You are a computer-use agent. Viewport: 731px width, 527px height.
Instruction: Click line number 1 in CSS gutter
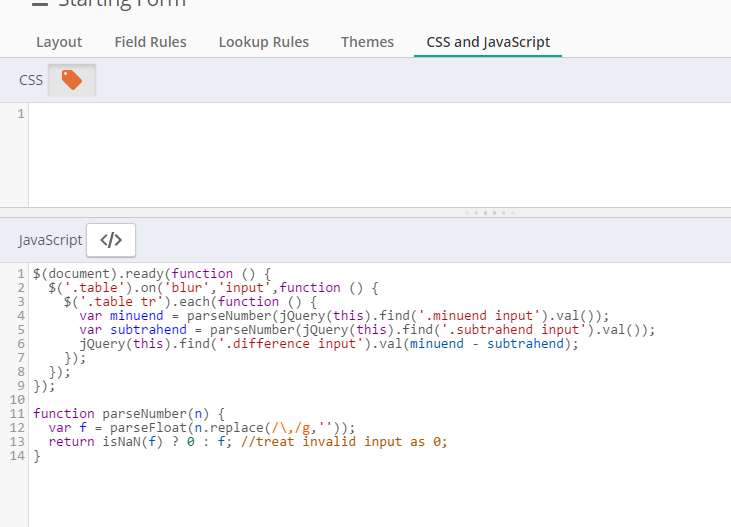20,114
